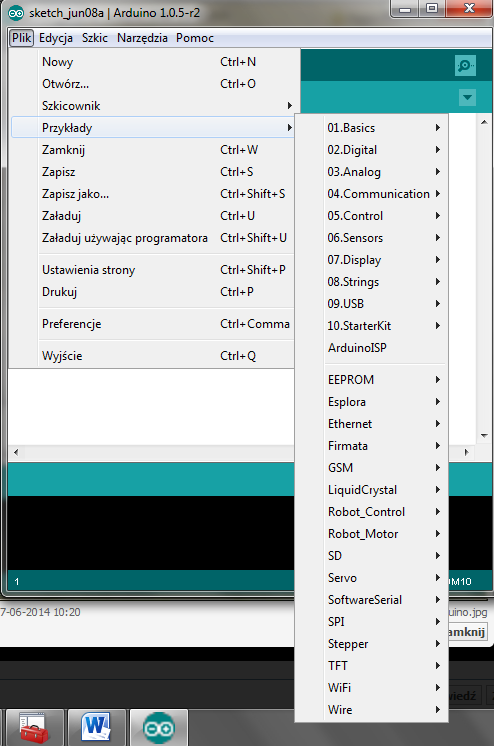Open EEPROM library examples
The height and width of the screenshot is (746, 494).
point(371,380)
